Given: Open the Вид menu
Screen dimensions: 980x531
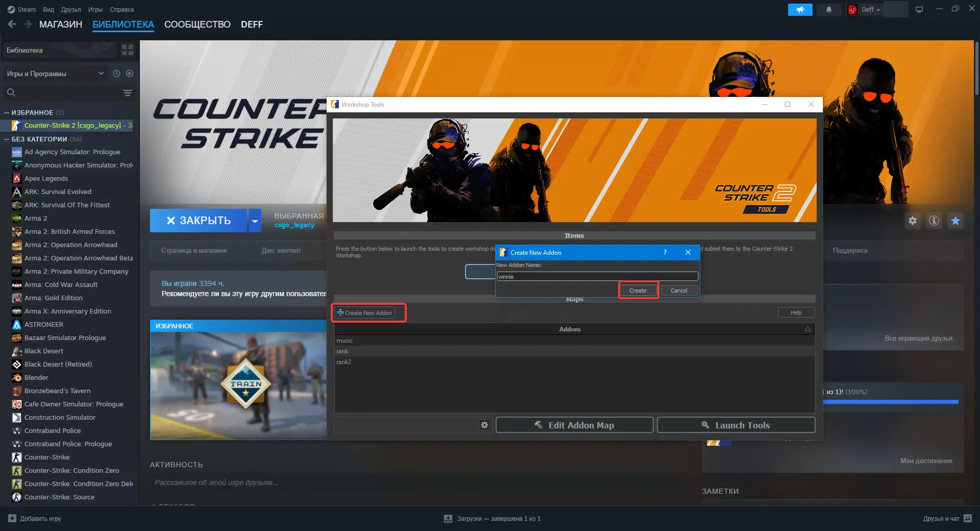Looking at the screenshot, I should [48, 9].
